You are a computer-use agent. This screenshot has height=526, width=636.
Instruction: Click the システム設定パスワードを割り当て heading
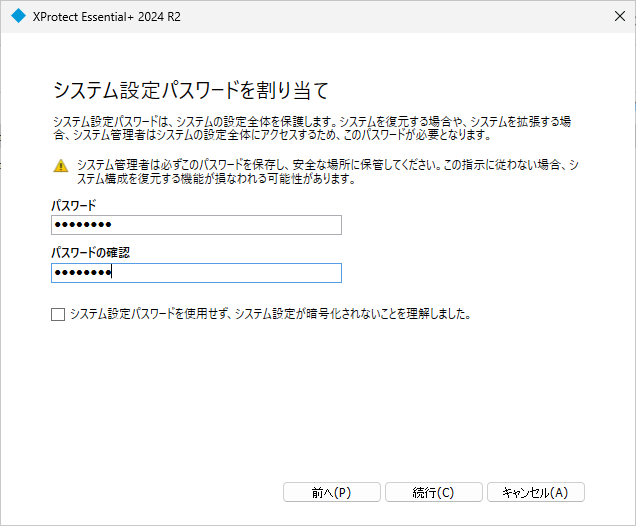(x=191, y=90)
